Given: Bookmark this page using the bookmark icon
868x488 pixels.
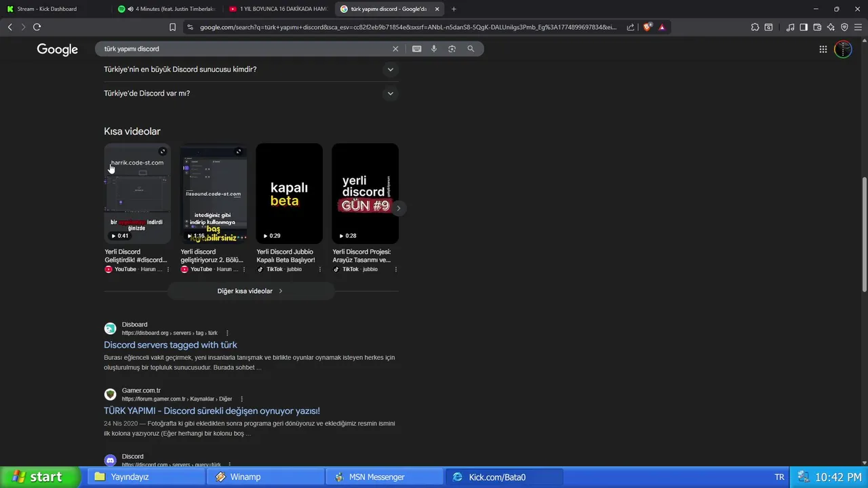Looking at the screenshot, I should point(172,27).
